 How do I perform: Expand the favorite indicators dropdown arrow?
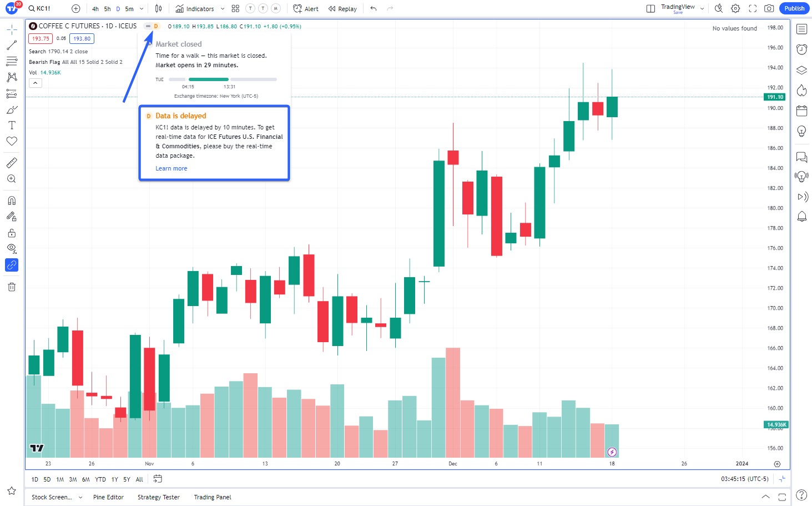click(223, 9)
